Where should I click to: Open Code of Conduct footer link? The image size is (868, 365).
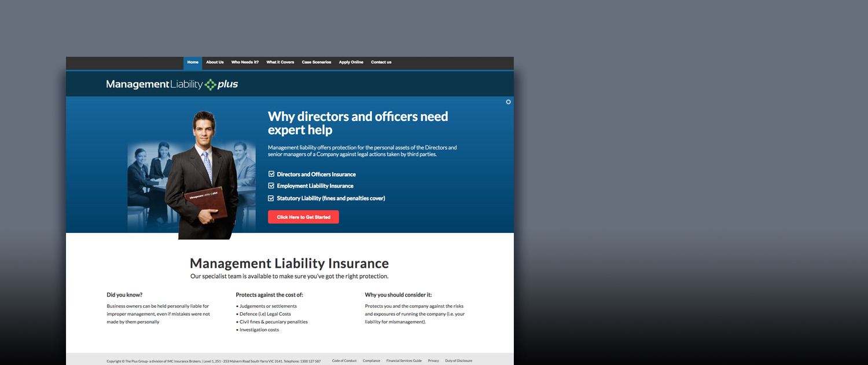point(344,361)
